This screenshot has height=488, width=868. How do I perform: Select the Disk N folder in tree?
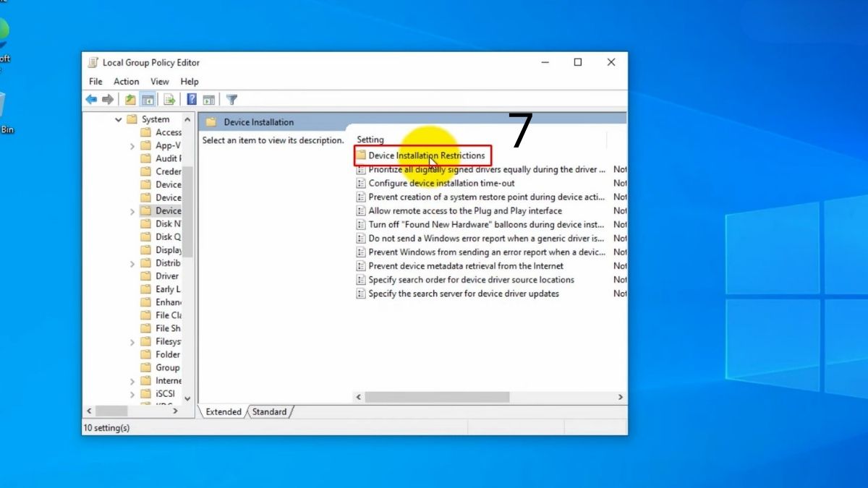tap(169, 223)
